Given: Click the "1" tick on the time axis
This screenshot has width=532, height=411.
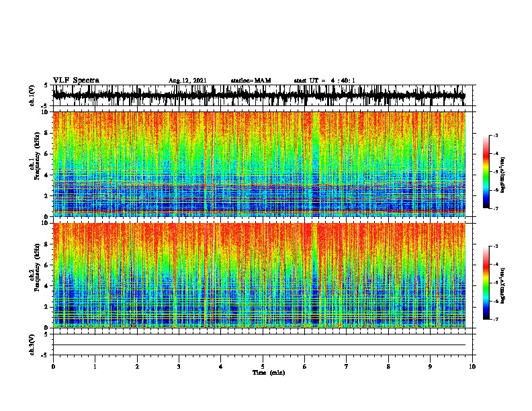Looking at the screenshot, I should (x=95, y=367).
